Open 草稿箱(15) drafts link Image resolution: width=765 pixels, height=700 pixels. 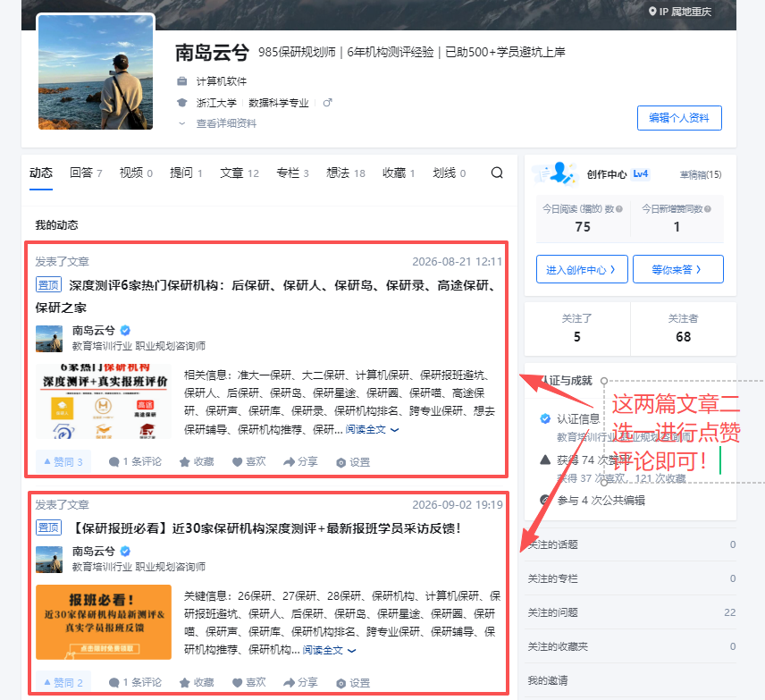[701, 174]
